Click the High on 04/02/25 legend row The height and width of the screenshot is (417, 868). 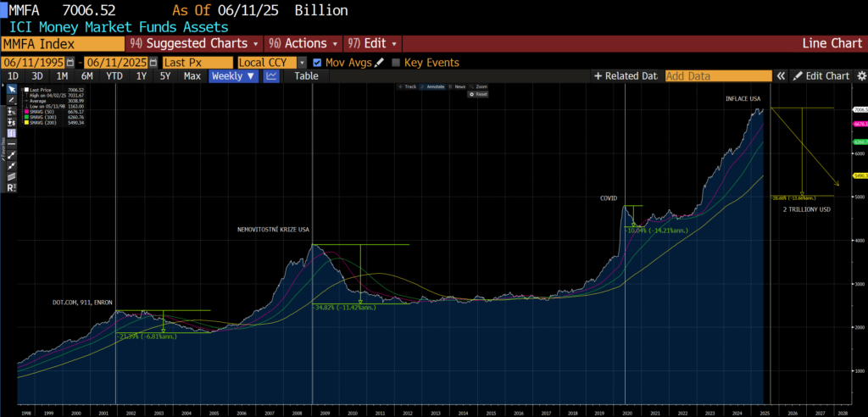55,95
